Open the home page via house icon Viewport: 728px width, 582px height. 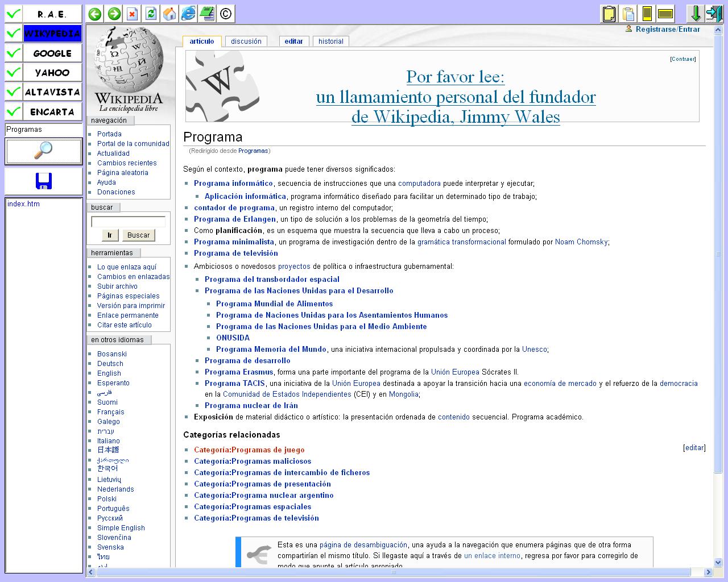click(169, 14)
